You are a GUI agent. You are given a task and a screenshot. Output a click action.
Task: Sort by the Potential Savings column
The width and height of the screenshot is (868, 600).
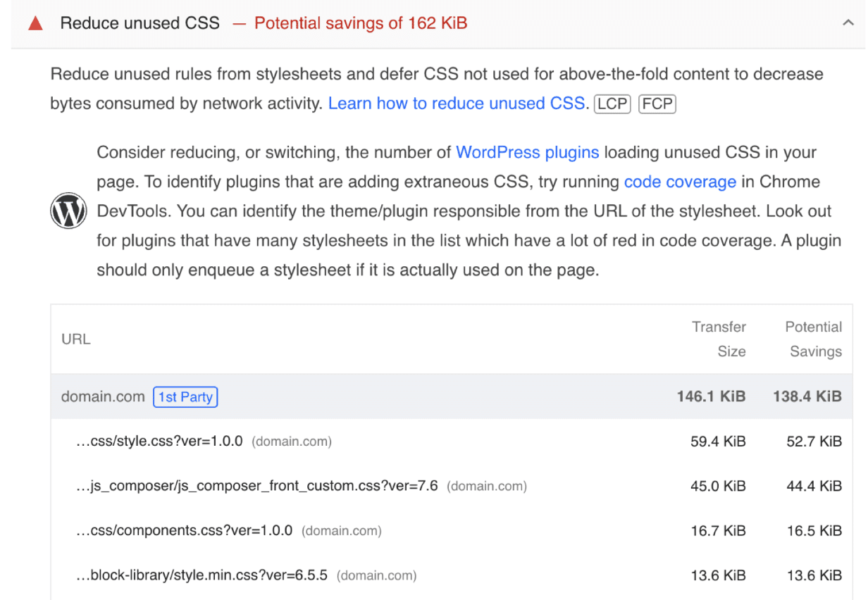(x=814, y=339)
